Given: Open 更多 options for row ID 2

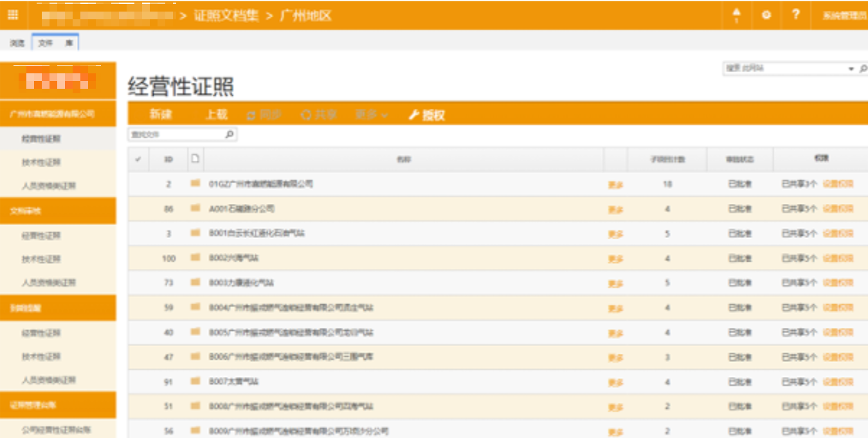Looking at the screenshot, I should coord(615,185).
